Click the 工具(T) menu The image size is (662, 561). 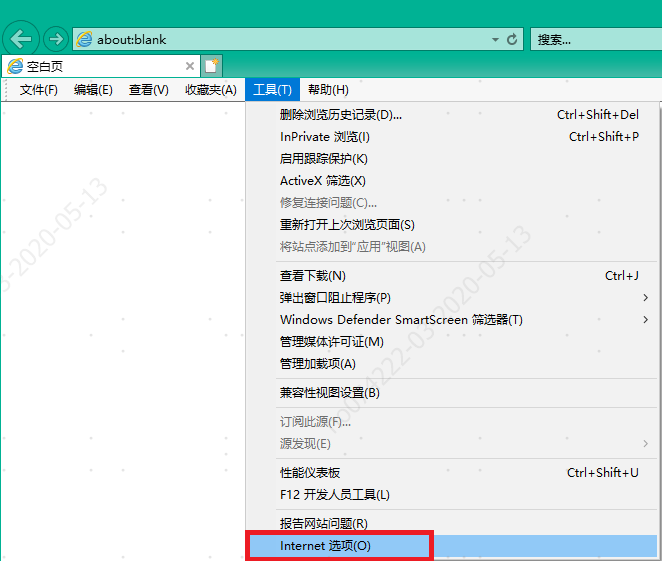coord(272,89)
